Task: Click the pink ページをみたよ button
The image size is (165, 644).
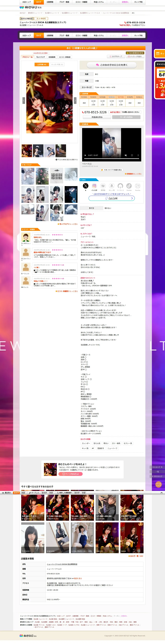Action: click(71, 474)
